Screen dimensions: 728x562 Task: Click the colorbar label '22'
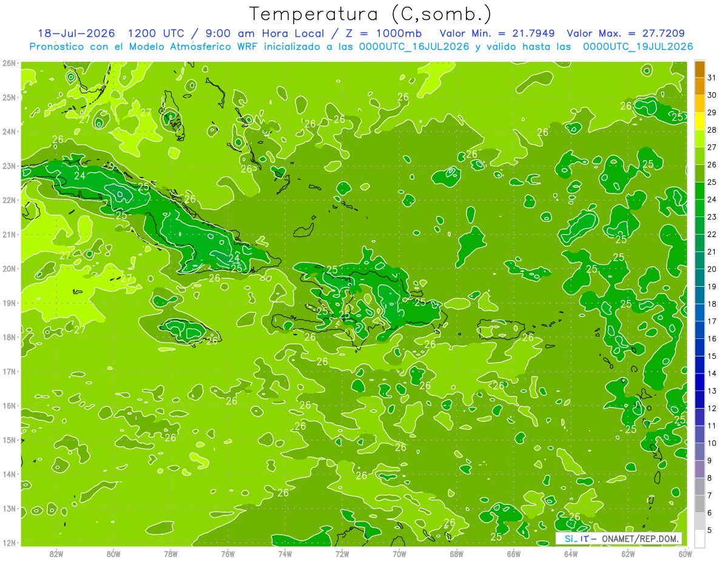click(x=712, y=234)
